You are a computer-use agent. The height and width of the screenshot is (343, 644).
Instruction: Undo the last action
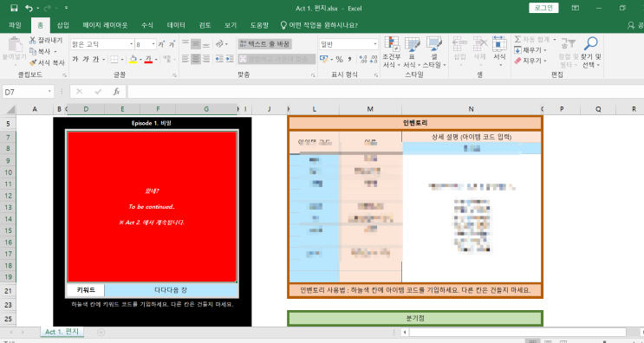pos(29,8)
